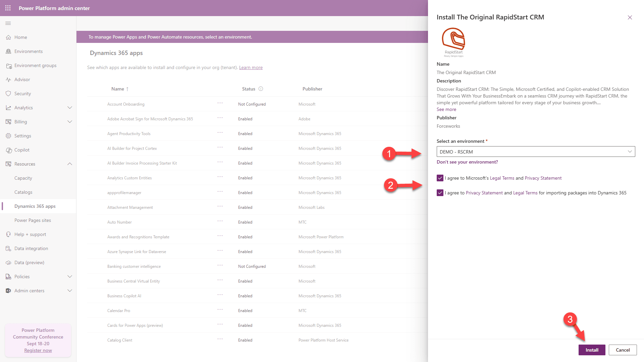Click the Help + support icon
The width and height of the screenshot is (644, 362).
(x=9, y=234)
